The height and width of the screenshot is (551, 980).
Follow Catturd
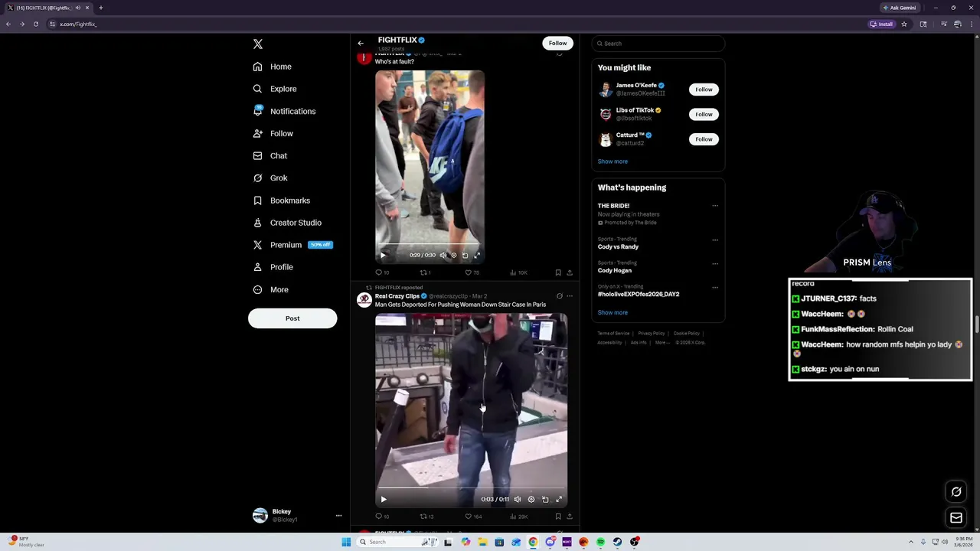coord(704,139)
